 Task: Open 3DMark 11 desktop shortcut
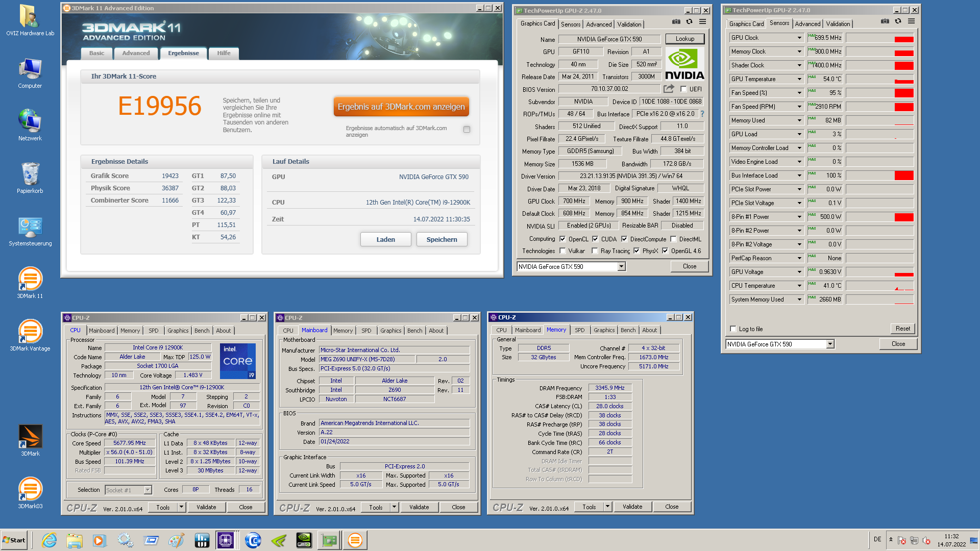(x=30, y=282)
